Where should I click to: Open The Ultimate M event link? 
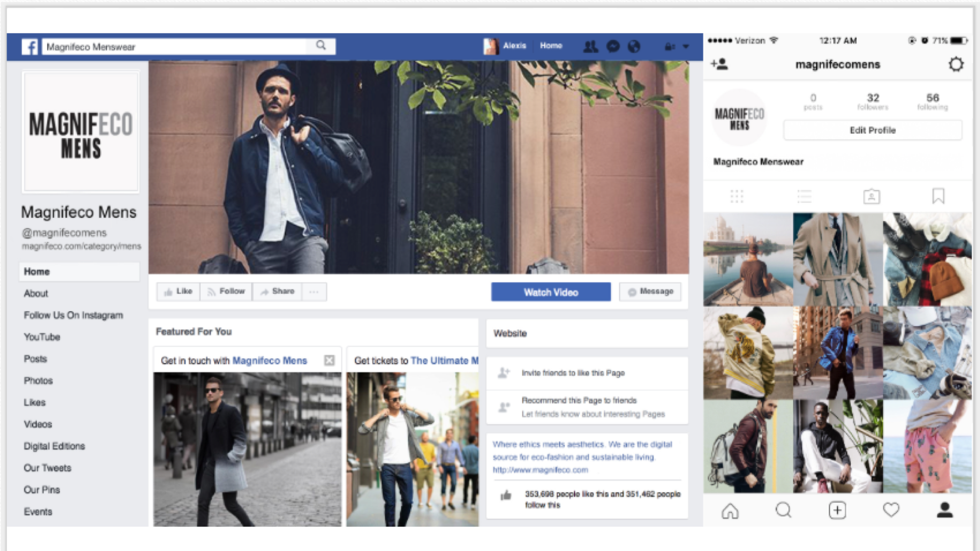coord(444,361)
